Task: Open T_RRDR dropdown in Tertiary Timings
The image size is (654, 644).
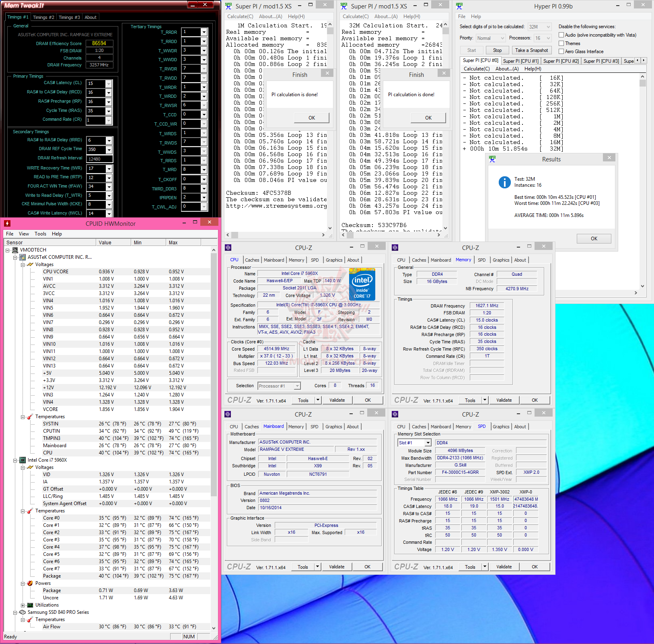Action: coord(204,32)
